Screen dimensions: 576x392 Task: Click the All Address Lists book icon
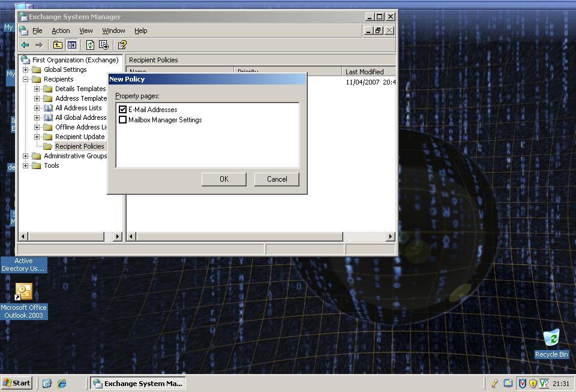click(x=48, y=108)
